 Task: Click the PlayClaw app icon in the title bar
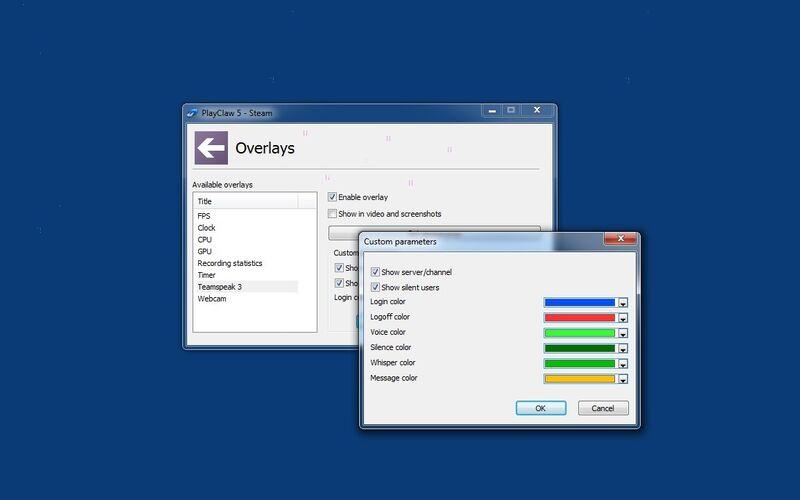coord(192,113)
